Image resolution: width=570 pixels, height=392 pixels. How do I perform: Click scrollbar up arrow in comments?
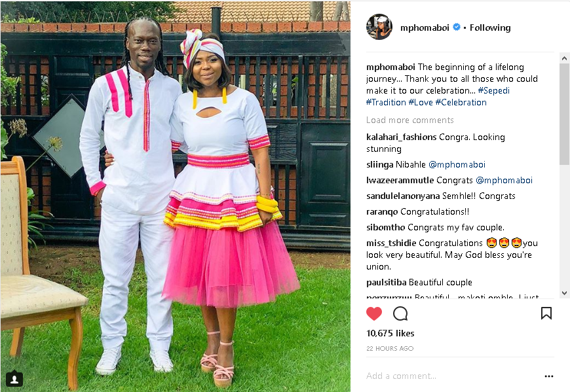[x=564, y=58]
